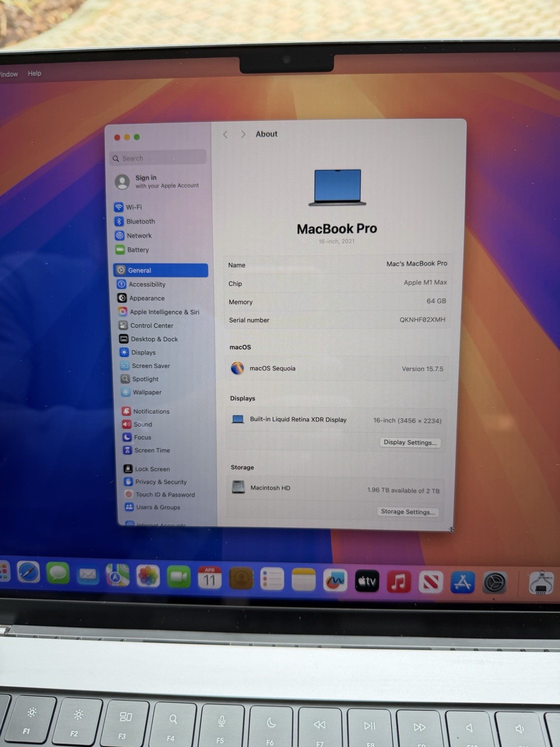
Task: Click System Settings icon in Dock
Action: [494, 584]
